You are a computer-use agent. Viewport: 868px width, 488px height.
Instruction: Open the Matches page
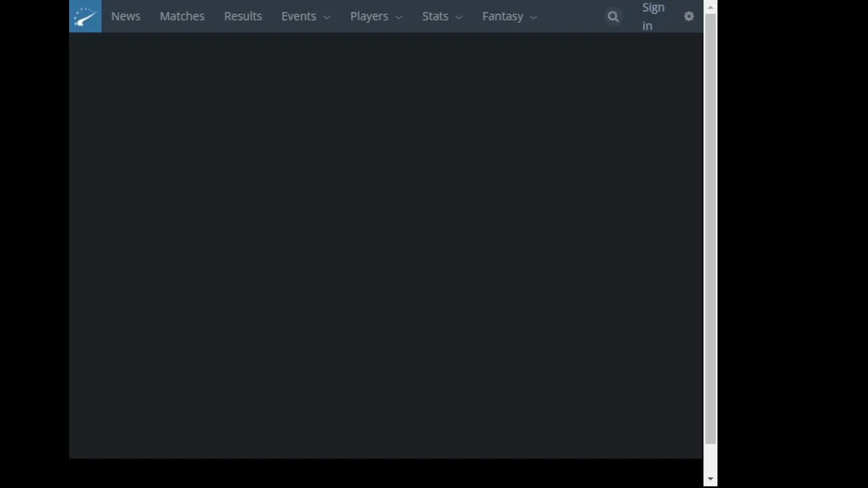(182, 16)
